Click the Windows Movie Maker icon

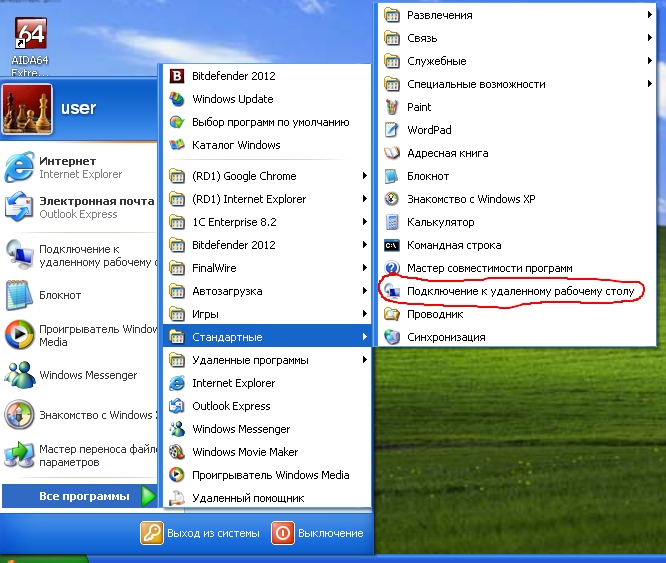(x=177, y=452)
